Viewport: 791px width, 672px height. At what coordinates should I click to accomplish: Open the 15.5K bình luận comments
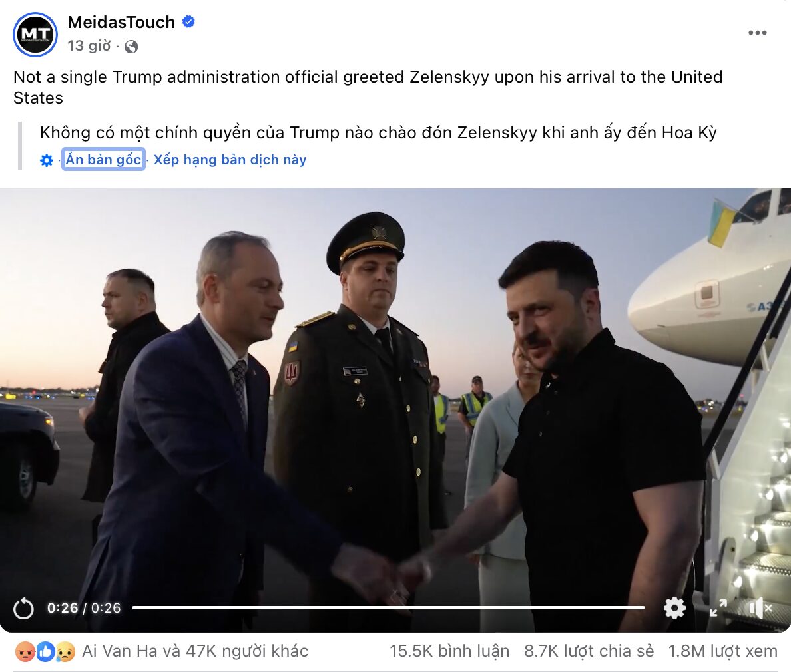click(449, 651)
